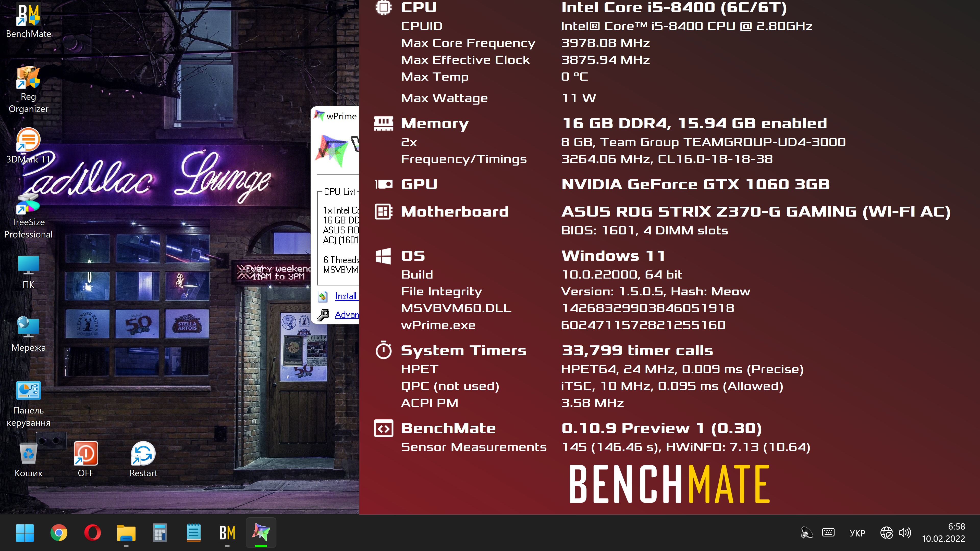Click the Build value 10.0.22000, 64 bit
The width and height of the screenshot is (980, 551).
(622, 274)
